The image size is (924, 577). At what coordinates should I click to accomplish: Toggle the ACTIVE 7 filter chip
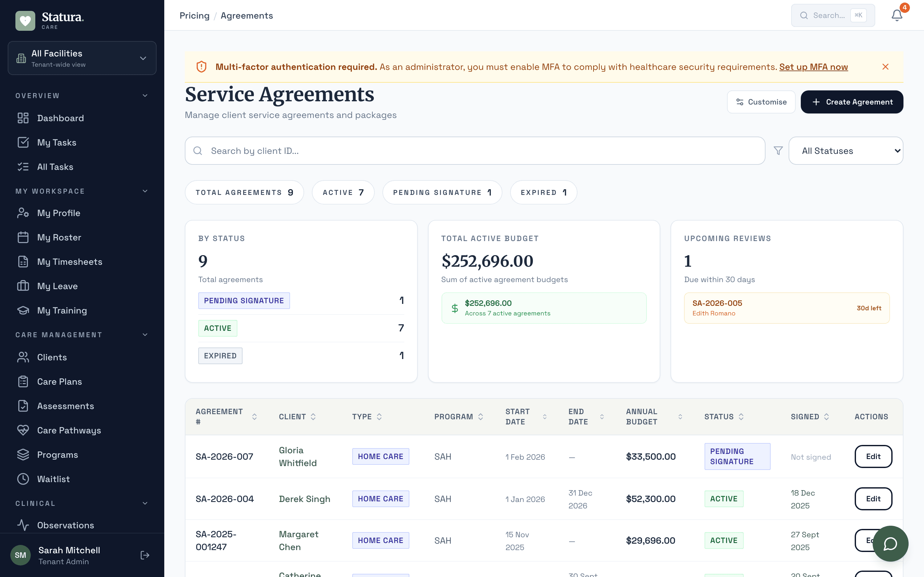[x=343, y=192]
